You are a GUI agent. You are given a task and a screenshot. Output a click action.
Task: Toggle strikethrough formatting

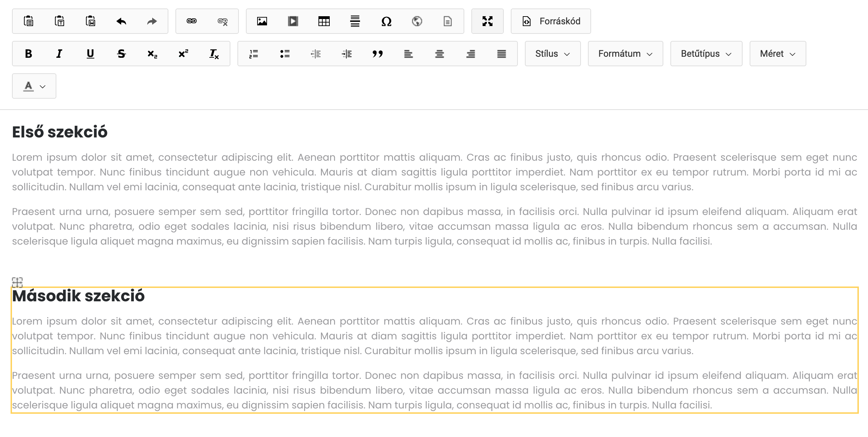click(121, 54)
